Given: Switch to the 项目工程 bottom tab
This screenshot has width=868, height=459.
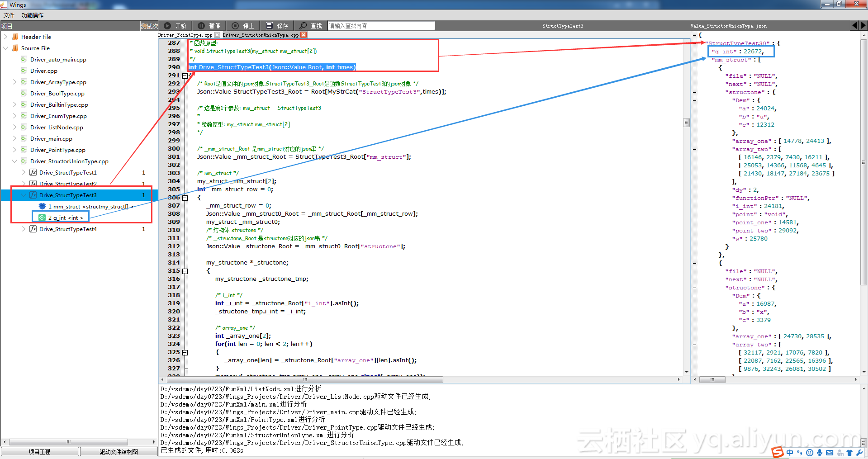Looking at the screenshot, I should point(40,452).
